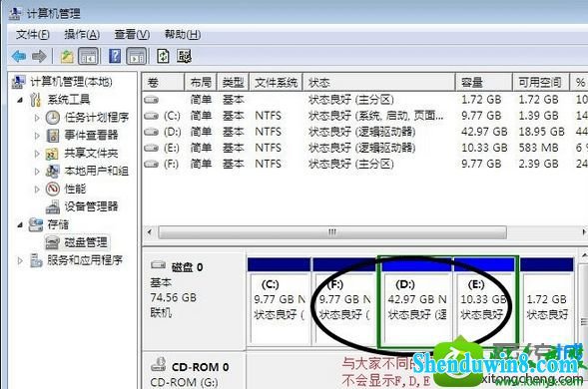Sort by the 卷 column header
Image resolution: width=588 pixels, height=389 pixels.
coord(163,82)
